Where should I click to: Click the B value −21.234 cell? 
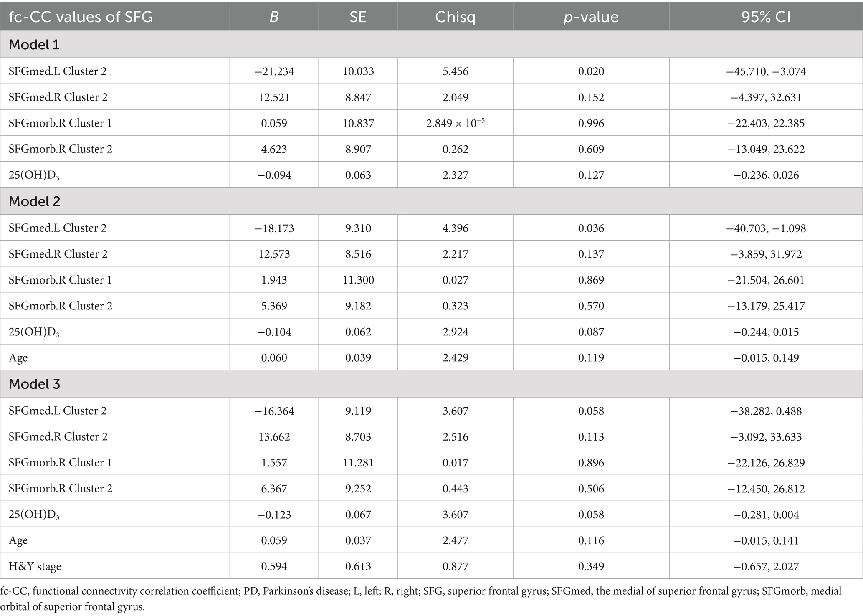click(274, 71)
